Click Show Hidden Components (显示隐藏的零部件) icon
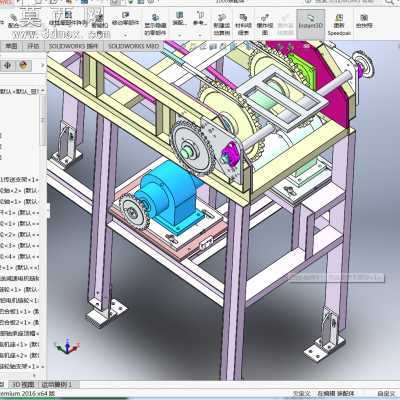 [155, 24]
